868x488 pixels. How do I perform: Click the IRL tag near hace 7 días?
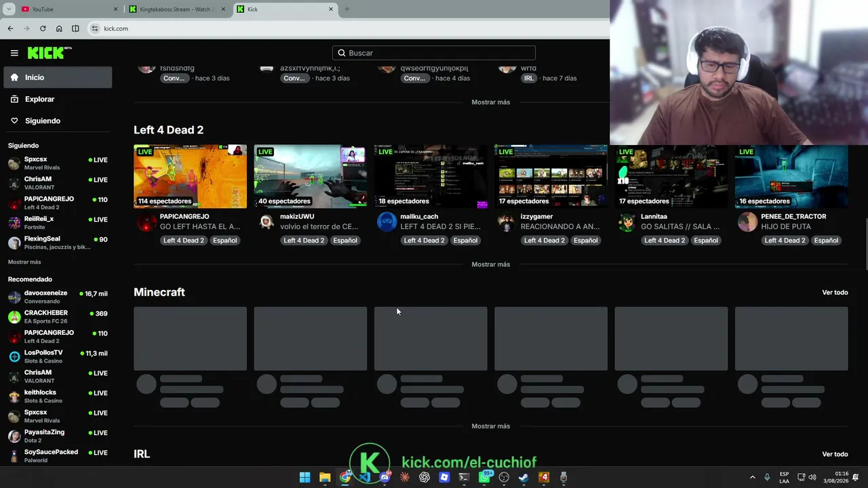coord(529,78)
